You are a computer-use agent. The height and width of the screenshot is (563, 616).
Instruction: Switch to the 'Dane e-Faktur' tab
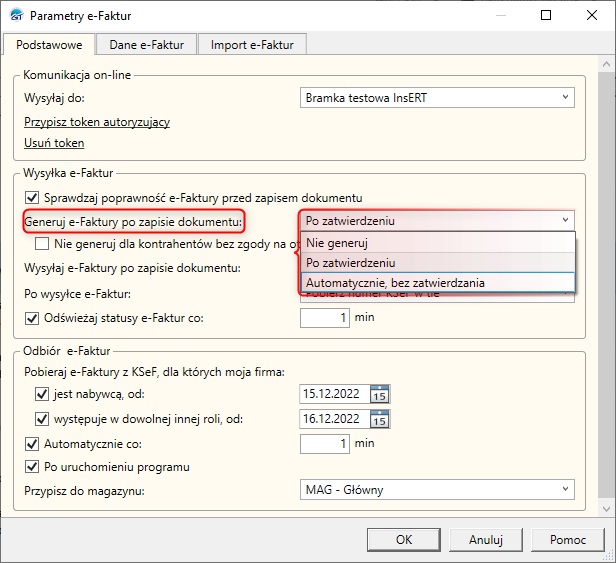[x=145, y=44]
